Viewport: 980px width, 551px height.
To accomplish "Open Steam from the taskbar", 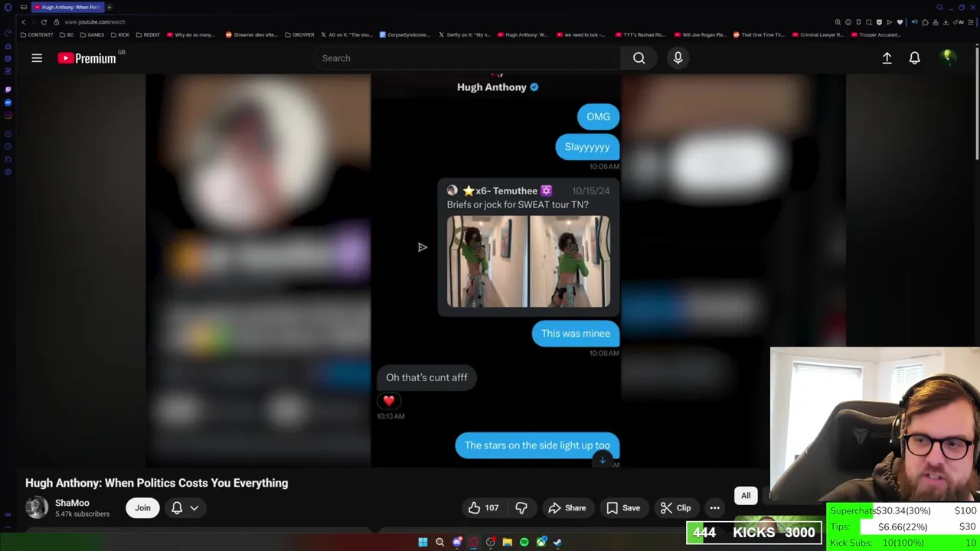I will click(557, 542).
